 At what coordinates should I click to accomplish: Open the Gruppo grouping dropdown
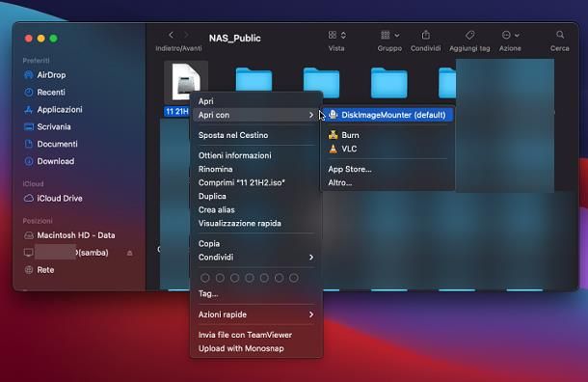[x=389, y=35]
